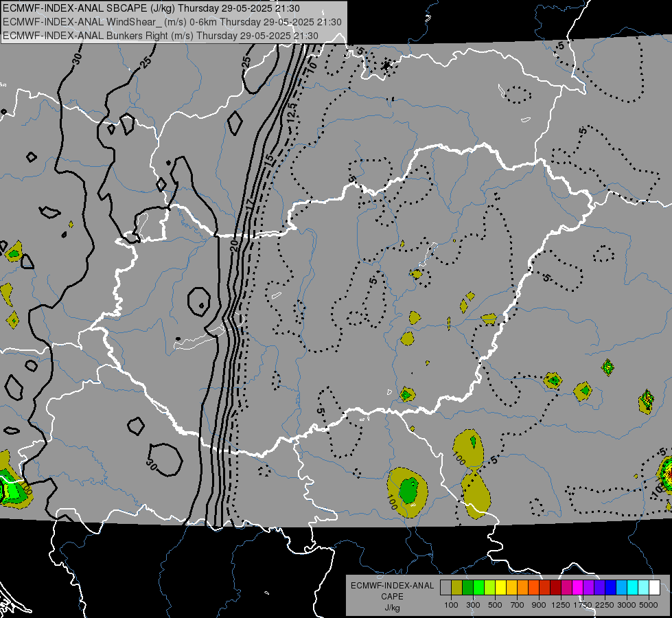The width and height of the screenshot is (672, 618).
Task: Select the white 5000 J/kg swatch
Action: pos(654,587)
